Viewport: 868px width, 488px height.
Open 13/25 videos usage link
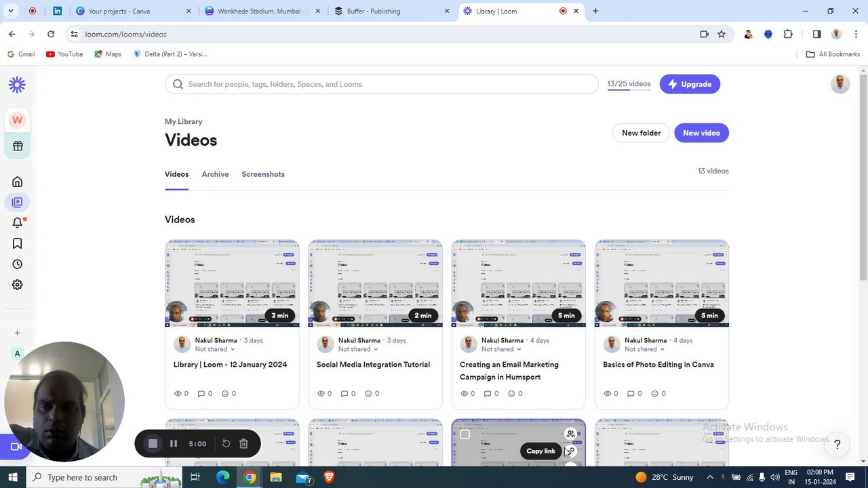(629, 84)
